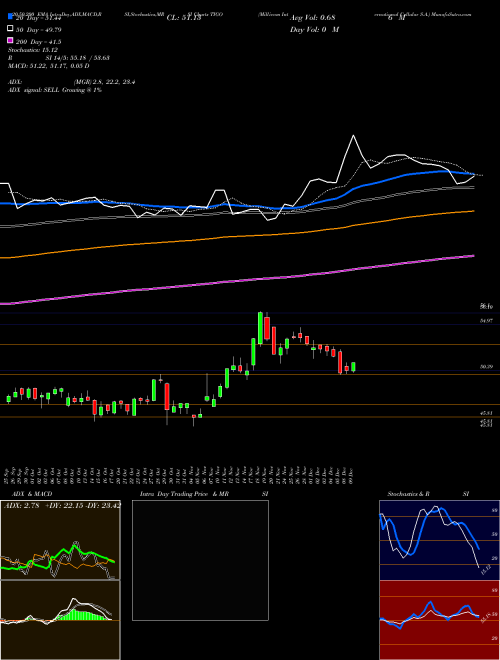Click the '(MGR) 2.8, 22.2, 23.4' values

tap(104, 82)
